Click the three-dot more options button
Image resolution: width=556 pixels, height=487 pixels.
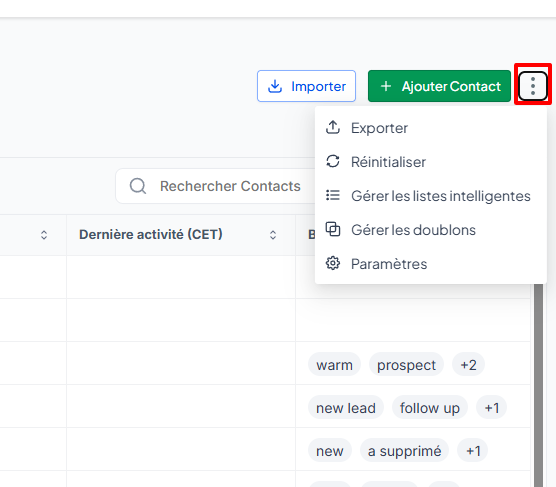[533, 86]
